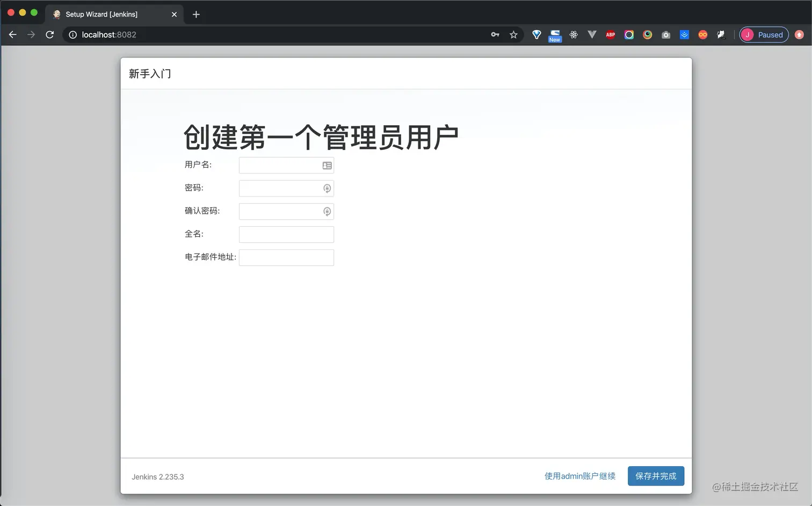
Task: Focus the 全名 input field
Action: point(286,235)
